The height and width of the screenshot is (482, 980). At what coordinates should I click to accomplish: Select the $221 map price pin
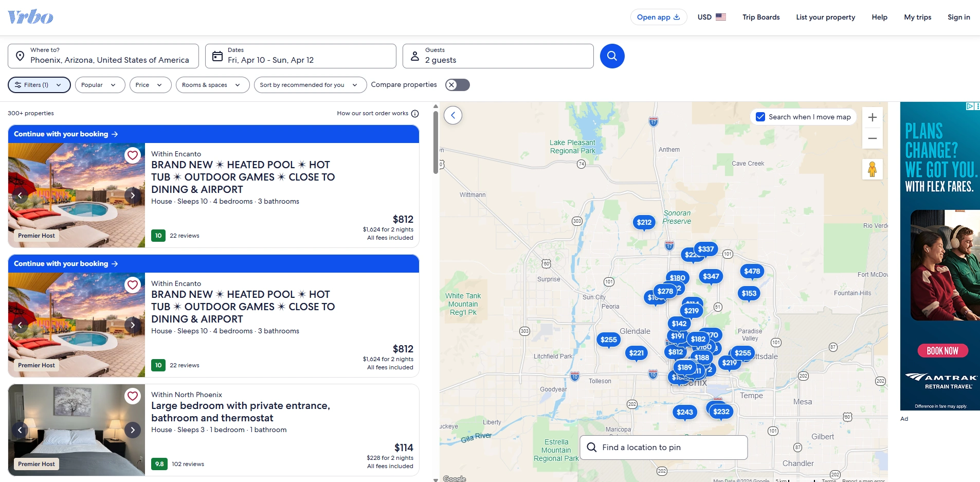click(637, 353)
